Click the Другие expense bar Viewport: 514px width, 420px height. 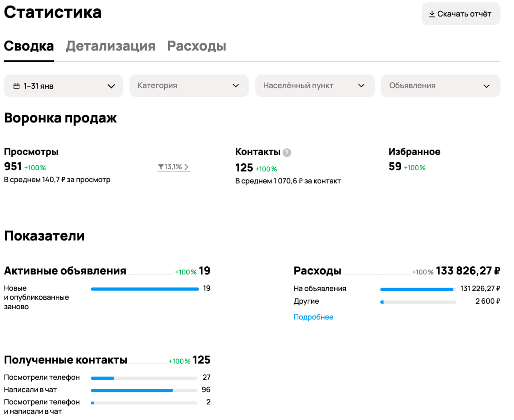click(418, 302)
